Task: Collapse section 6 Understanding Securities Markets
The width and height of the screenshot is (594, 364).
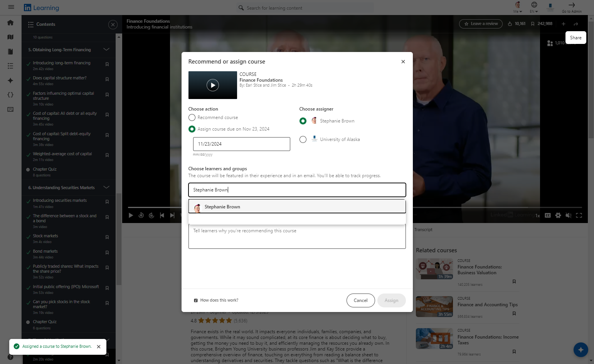Action: 106,188
